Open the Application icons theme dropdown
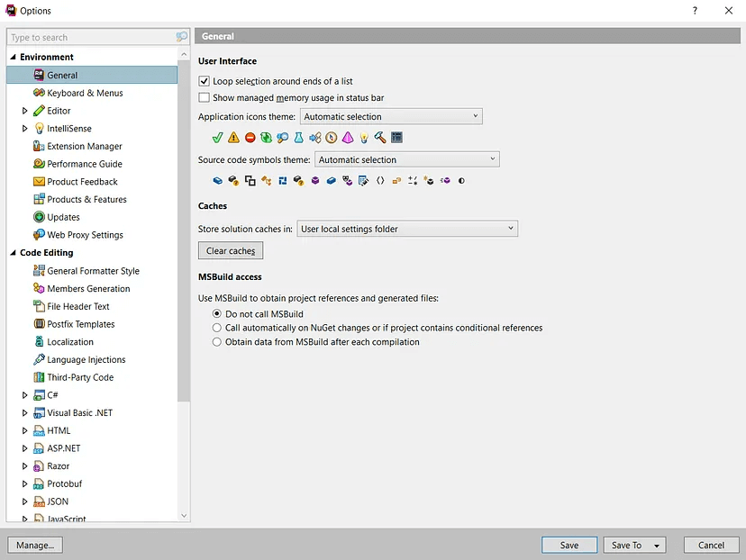 pos(391,116)
